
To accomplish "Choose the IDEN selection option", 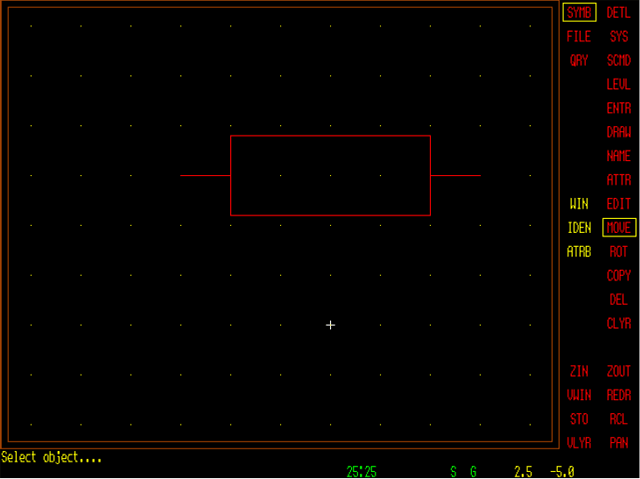I will tap(579, 228).
